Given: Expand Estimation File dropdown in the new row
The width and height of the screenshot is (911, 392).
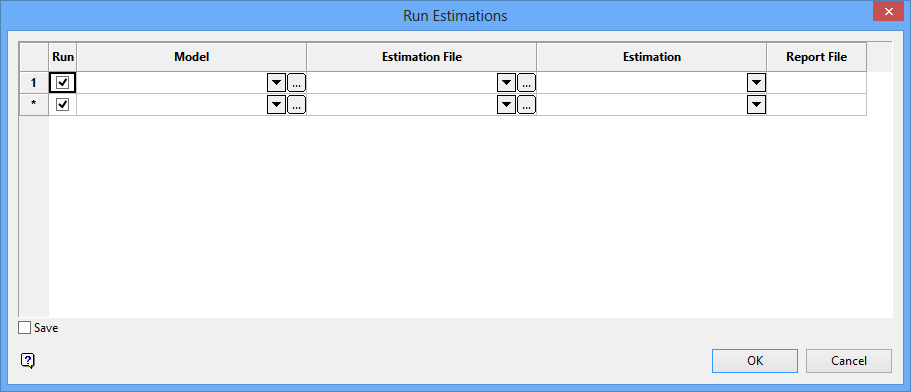Looking at the screenshot, I should (507, 105).
